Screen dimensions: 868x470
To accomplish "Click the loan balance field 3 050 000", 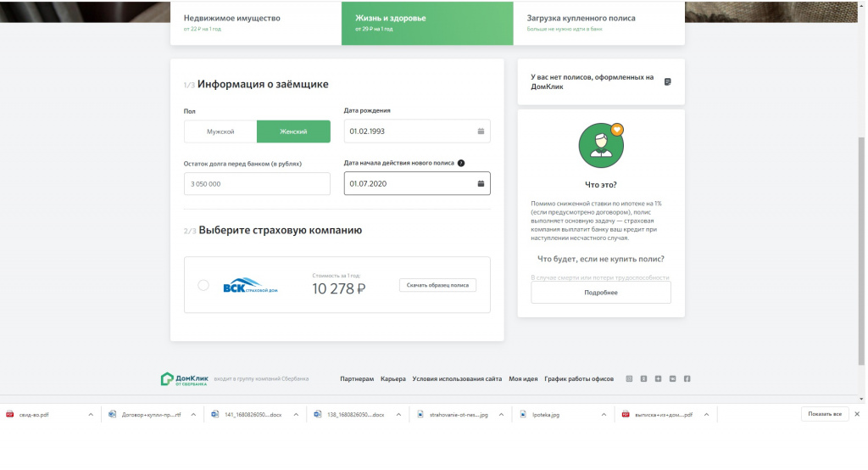I will pyautogui.click(x=257, y=183).
